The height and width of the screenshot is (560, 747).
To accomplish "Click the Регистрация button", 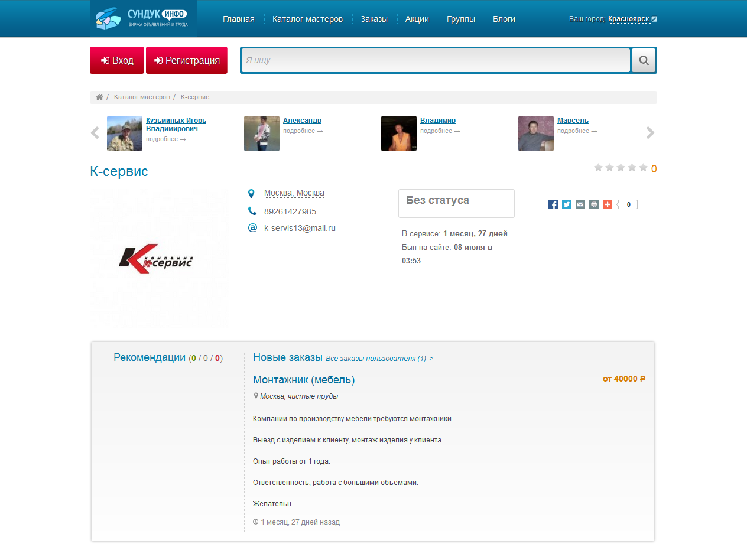I will (x=187, y=60).
